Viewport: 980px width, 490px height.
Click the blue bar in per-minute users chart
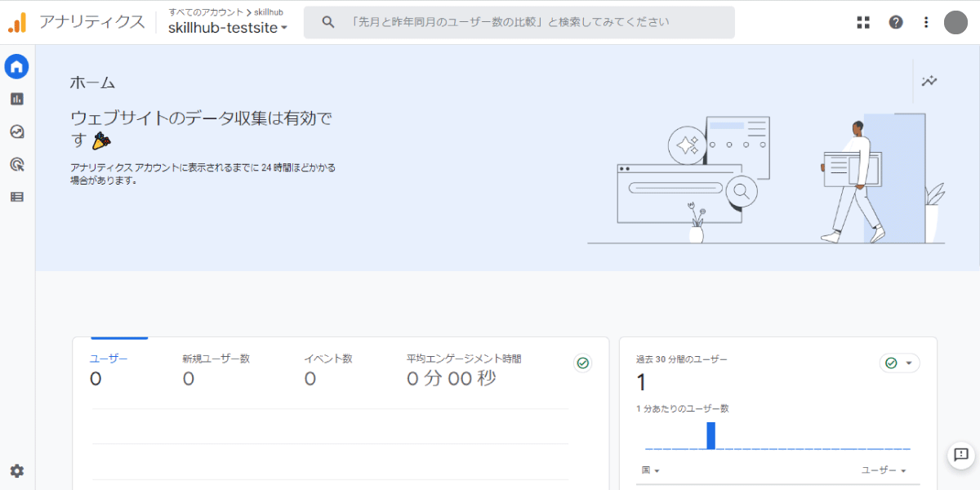(x=710, y=435)
